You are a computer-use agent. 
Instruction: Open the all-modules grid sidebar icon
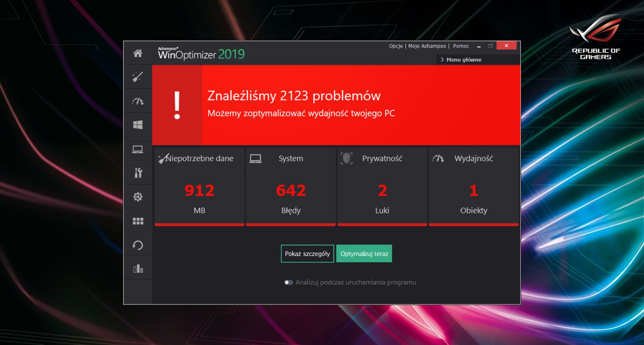point(138,221)
